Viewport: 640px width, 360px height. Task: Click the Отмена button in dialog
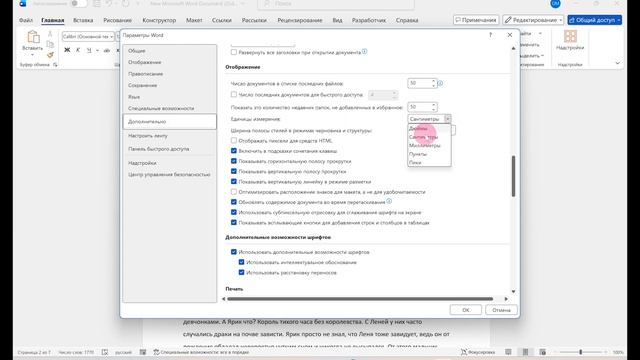501,310
